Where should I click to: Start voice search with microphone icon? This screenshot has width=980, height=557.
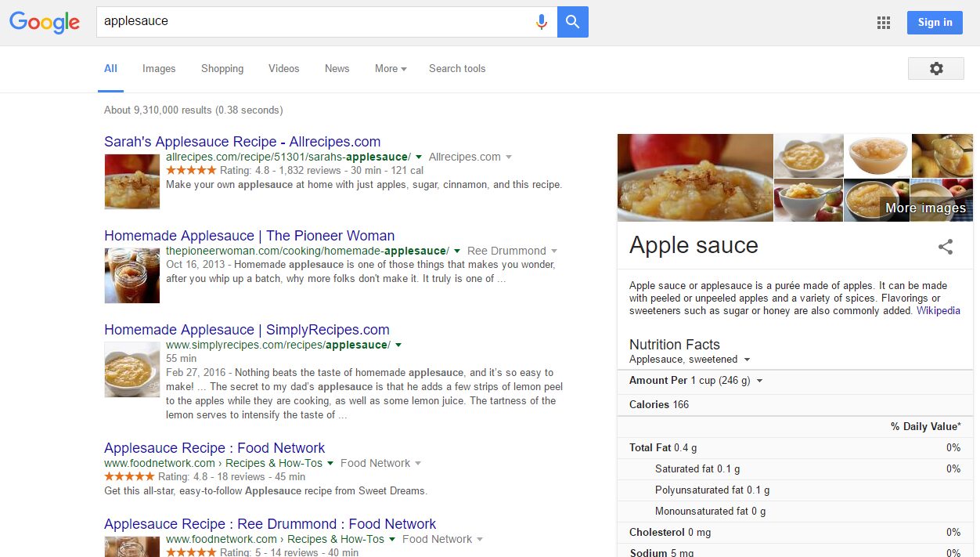click(x=541, y=22)
